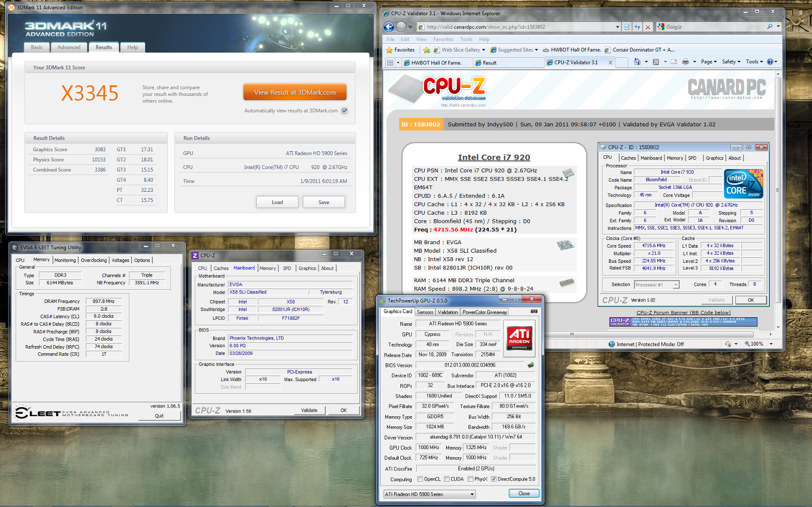
Task: Click the motherboard icon beside MB Brand
Action: tap(565, 245)
